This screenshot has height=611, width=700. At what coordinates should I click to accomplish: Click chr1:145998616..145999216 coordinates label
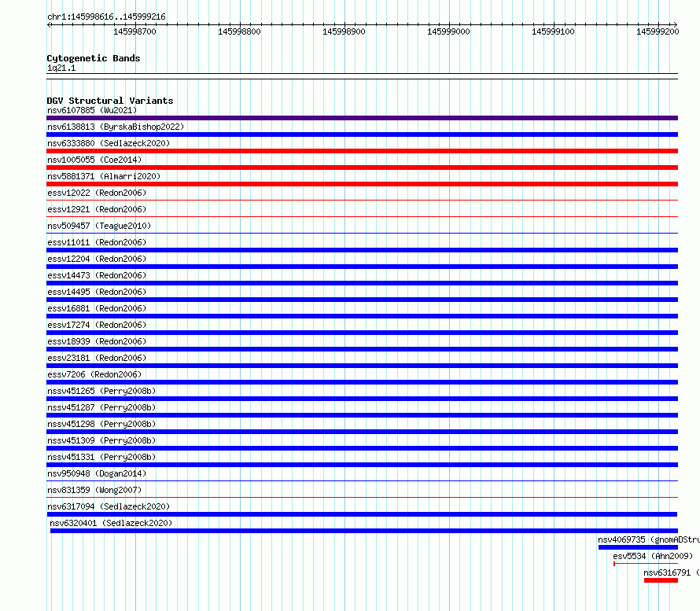point(106,17)
